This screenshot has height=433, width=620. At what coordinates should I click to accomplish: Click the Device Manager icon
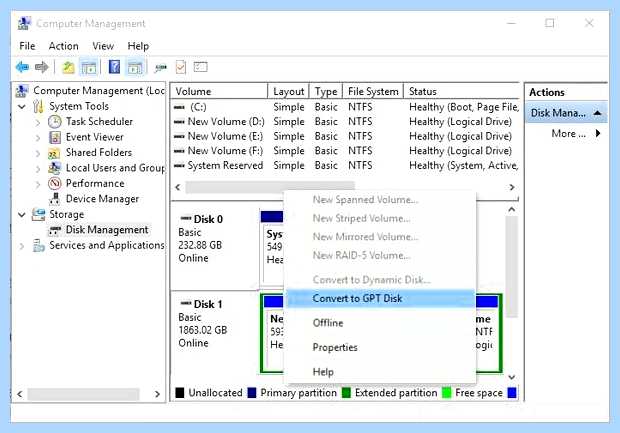55,199
